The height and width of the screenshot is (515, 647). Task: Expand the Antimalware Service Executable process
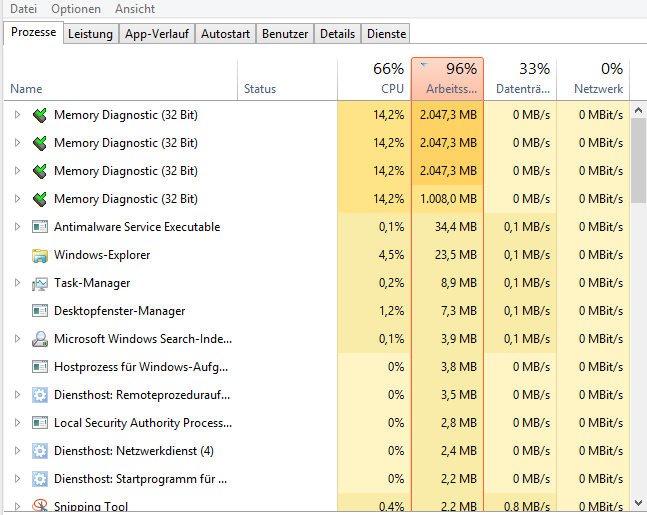click(x=17, y=227)
